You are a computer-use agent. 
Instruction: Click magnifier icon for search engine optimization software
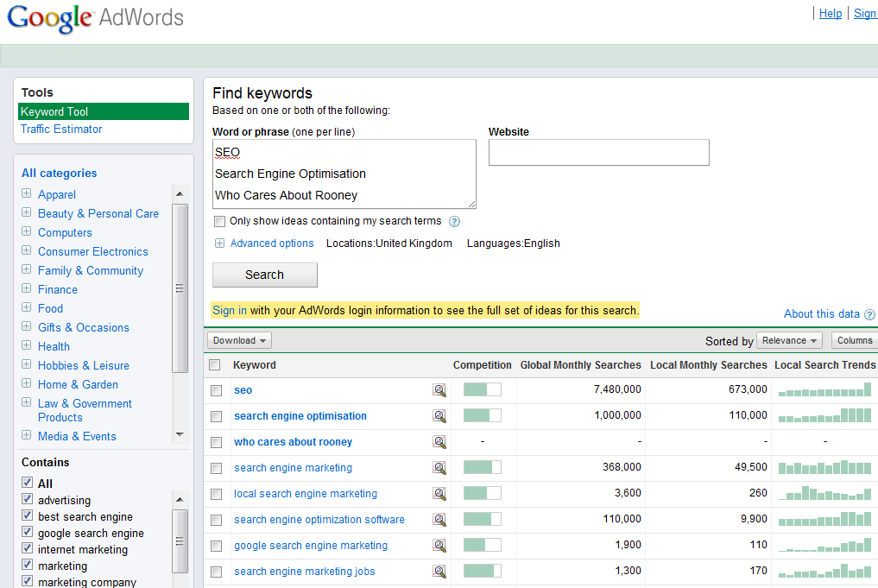tap(439, 520)
